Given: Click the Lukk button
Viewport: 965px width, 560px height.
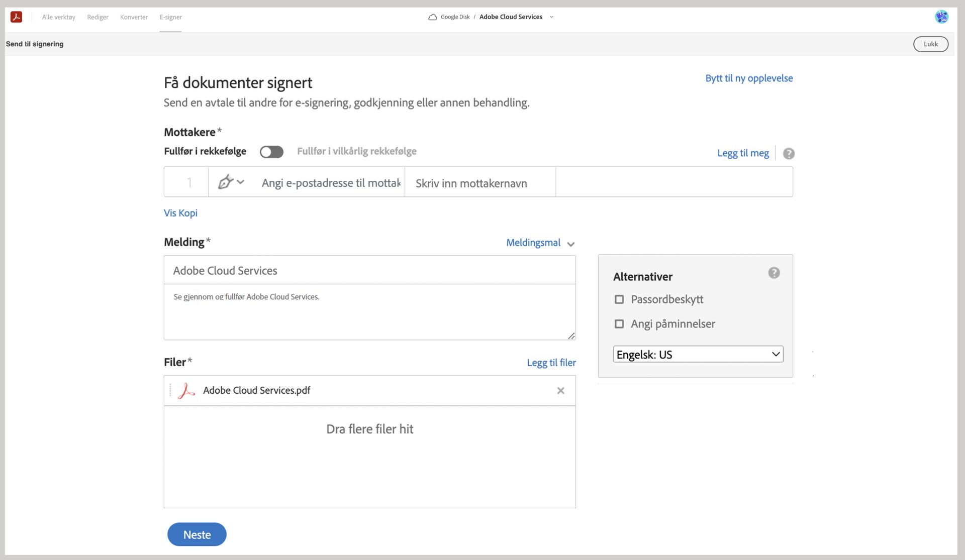Looking at the screenshot, I should (931, 44).
